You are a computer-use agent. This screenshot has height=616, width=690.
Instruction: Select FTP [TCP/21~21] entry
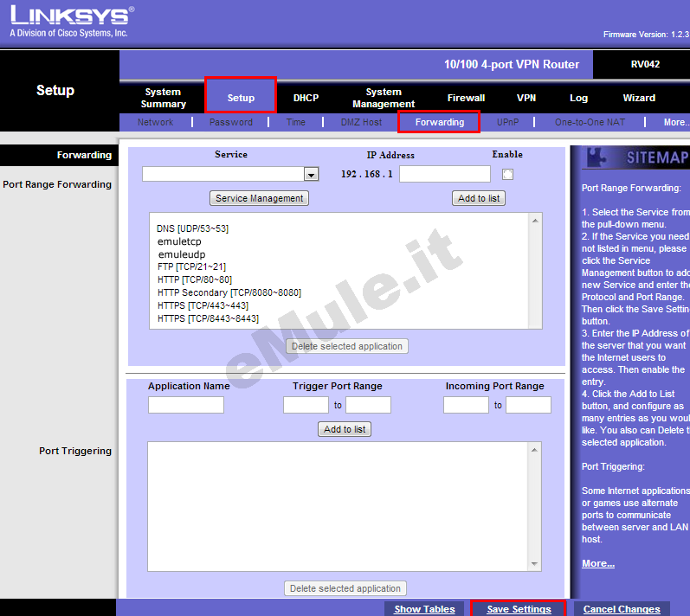tap(192, 266)
